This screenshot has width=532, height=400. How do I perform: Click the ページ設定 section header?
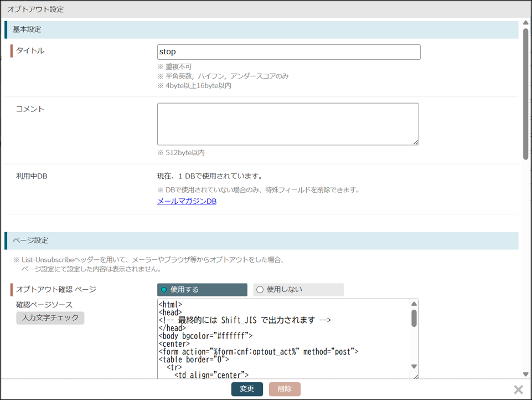click(261, 240)
